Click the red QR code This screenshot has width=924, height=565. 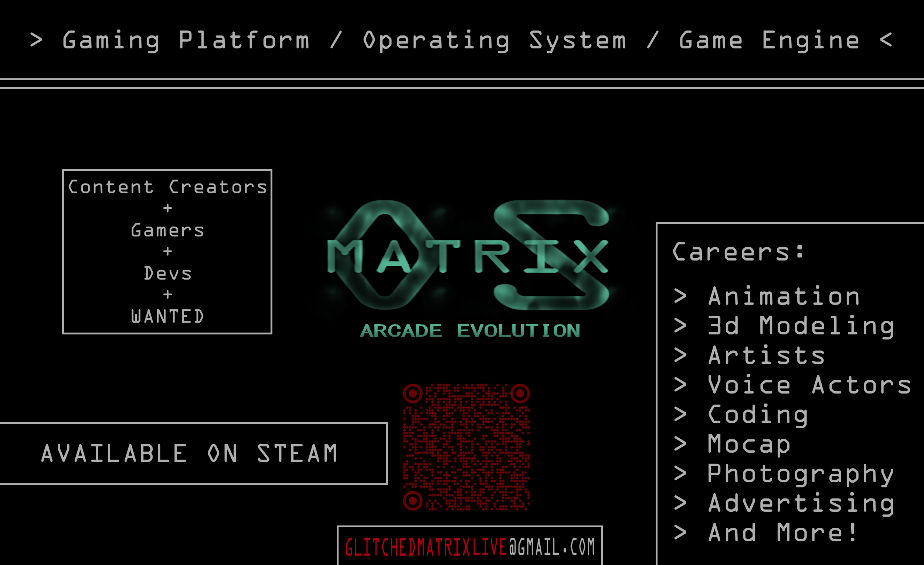click(466, 447)
